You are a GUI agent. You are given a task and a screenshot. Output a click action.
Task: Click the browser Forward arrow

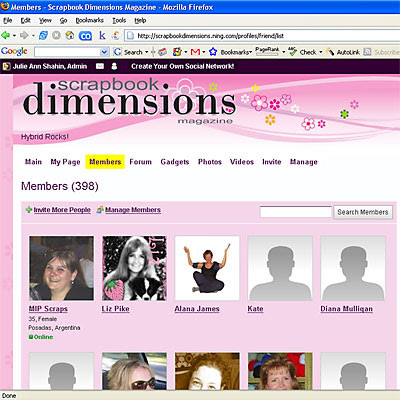24,35
